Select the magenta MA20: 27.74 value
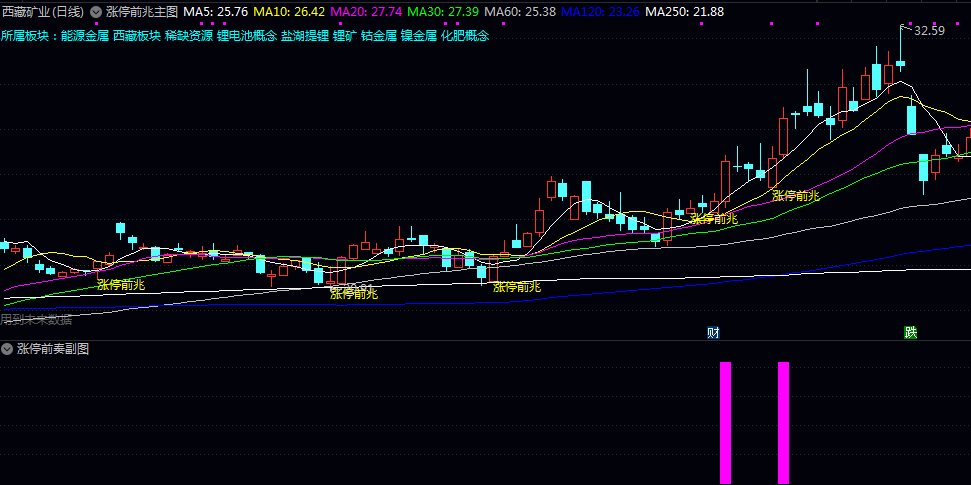Image resolution: width=971 pixels, height=485 pixels. point(367,11)
